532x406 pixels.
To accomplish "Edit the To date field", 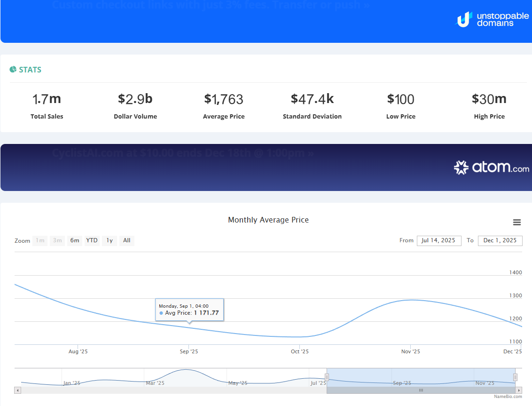I will 500,240.
